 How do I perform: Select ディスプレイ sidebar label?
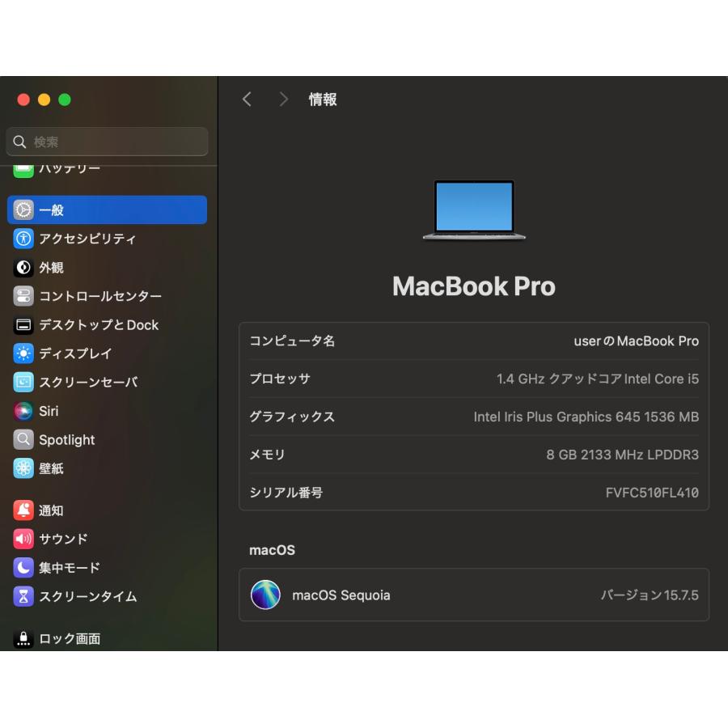(x=76, y=353)
